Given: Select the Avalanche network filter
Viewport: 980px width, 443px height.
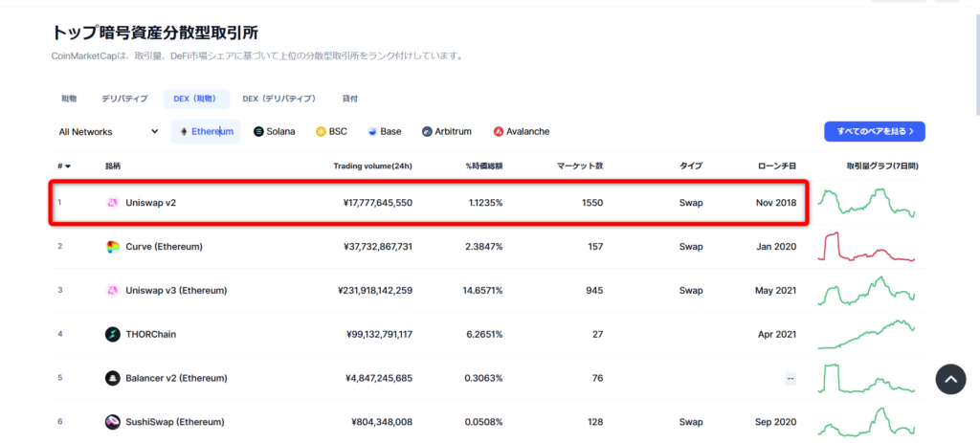Looking at the screenshot, I should point(522,132).
